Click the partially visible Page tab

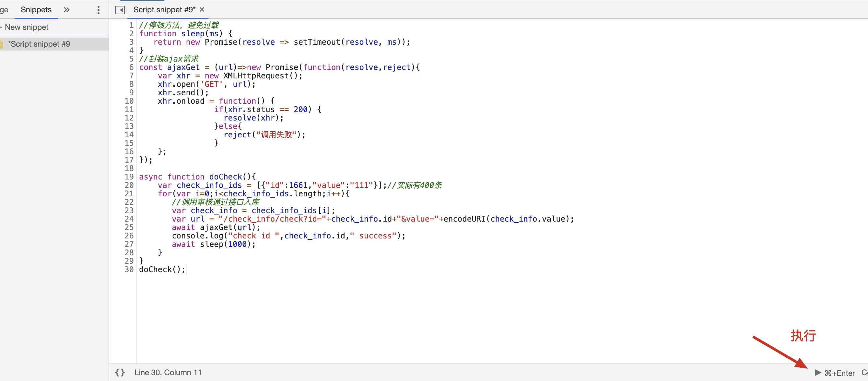point(4,10)
